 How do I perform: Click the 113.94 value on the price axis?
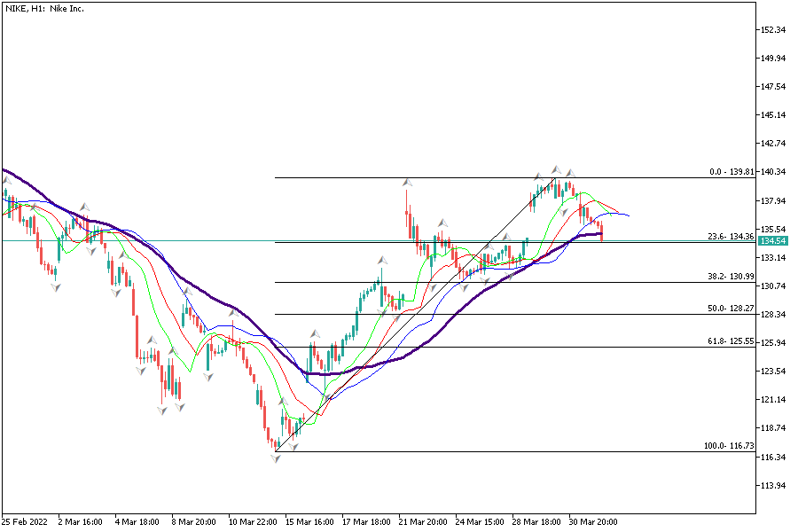tap(773, 486)
